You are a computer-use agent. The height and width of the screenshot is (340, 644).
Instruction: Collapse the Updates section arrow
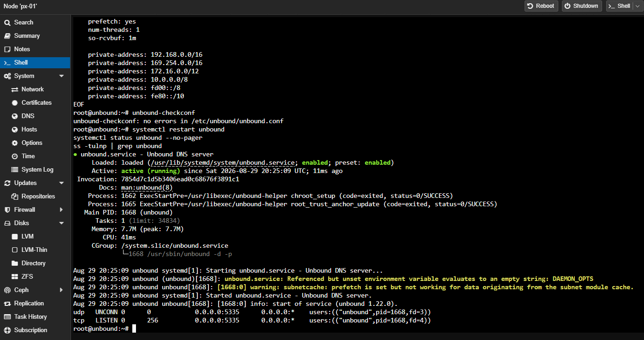pyautogui.click(x=61, y=183)
